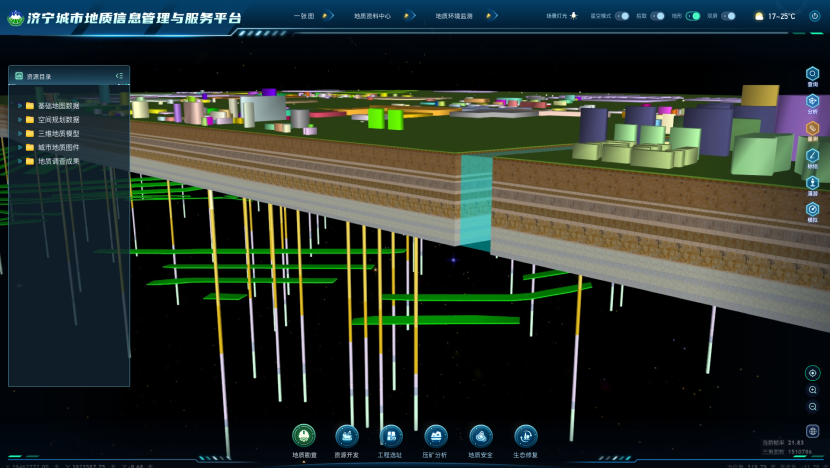Select the 工程选址 module icon
The height and width of the screenshot is (468, 830).
[x=391, y=435]
